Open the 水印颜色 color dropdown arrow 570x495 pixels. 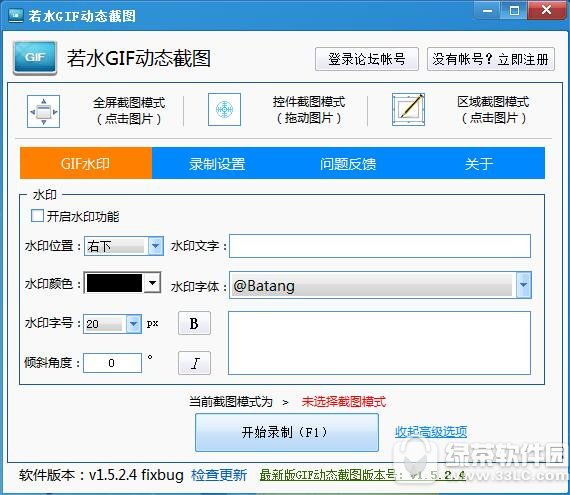pyautogui.click(x=153, y=283)
